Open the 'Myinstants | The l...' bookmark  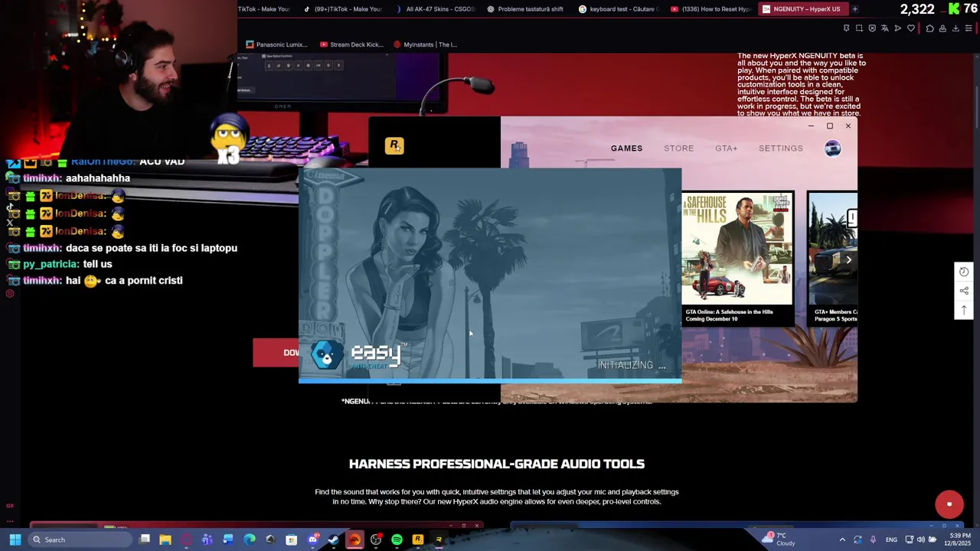point(425,44)
